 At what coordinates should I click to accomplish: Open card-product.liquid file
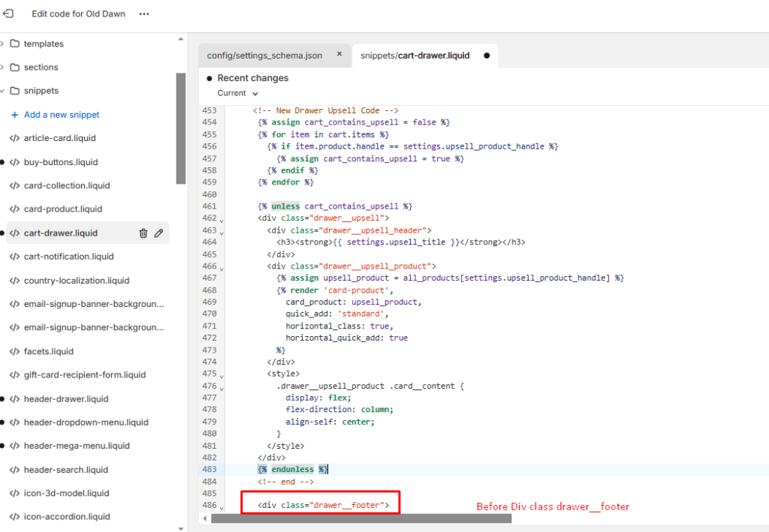tap(63, 209)
